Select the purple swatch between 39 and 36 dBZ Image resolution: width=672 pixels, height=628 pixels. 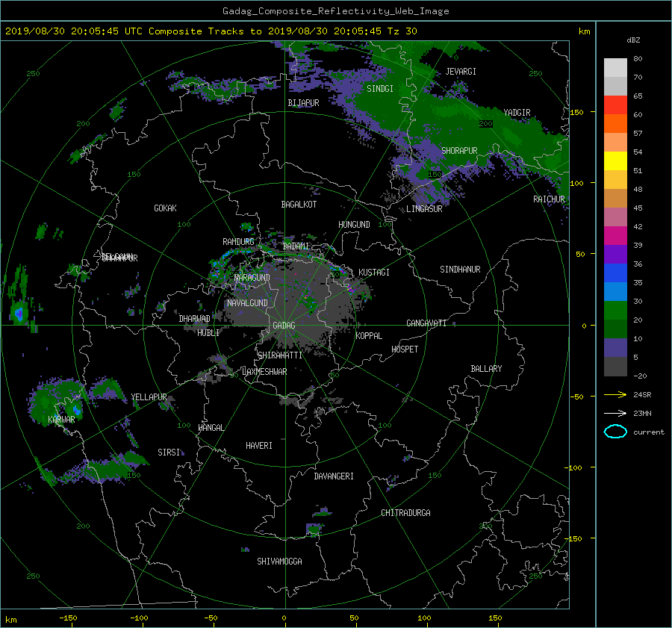point(615,255)
